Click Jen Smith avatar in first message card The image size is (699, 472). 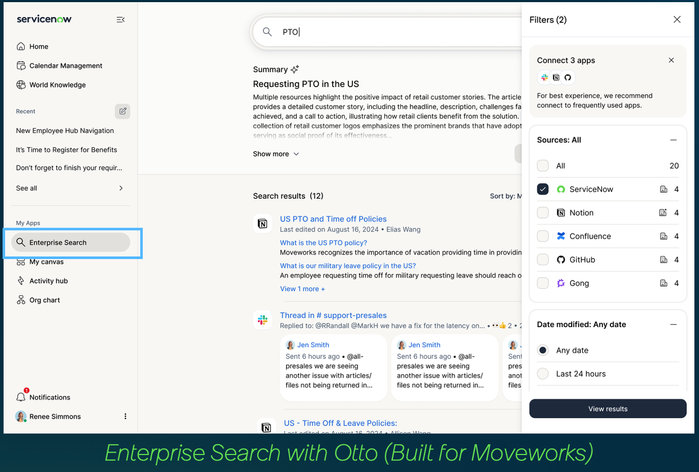click(290, 345)
